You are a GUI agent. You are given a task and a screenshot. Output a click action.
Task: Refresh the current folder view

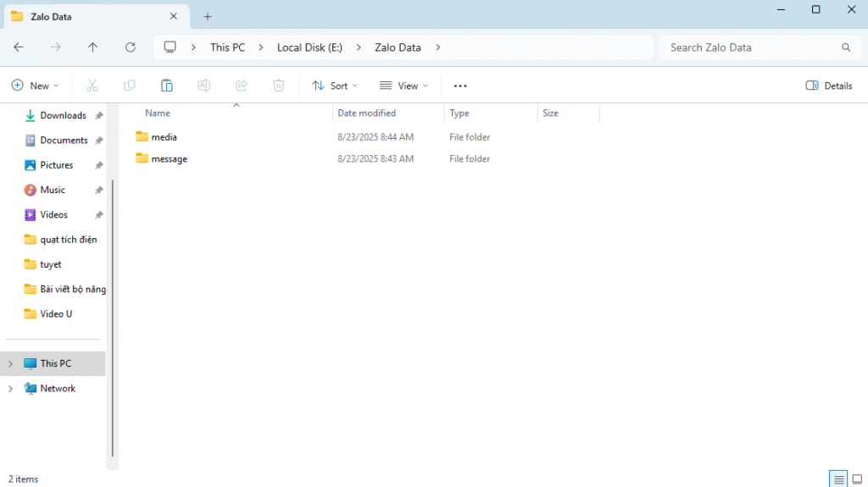point(131,47)
